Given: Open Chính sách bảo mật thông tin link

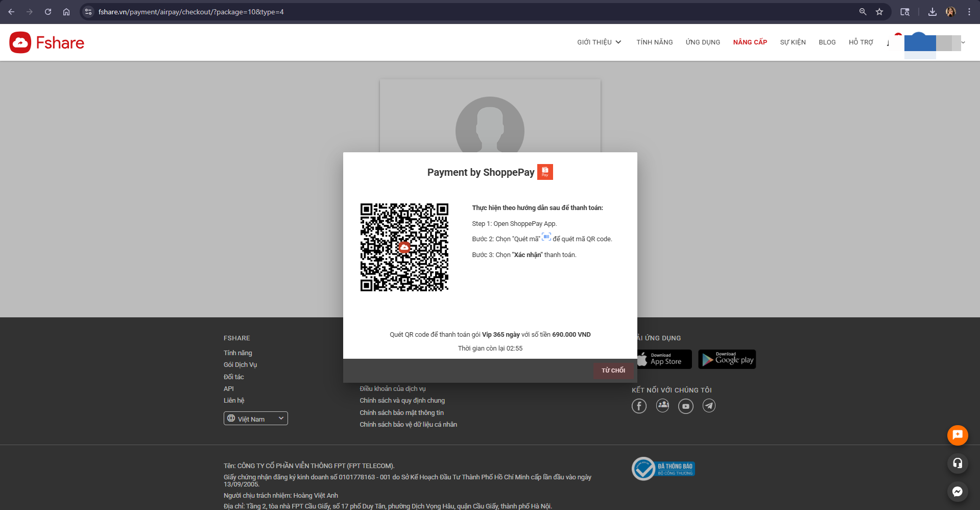Looking at the screenshot, I should 402,413.
